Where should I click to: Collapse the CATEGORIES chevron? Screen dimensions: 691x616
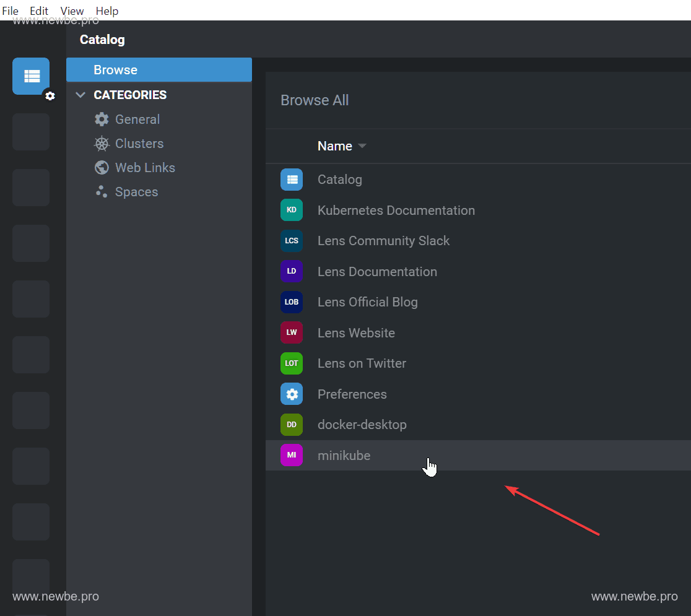pyautogui.click(x=80, y=95)
